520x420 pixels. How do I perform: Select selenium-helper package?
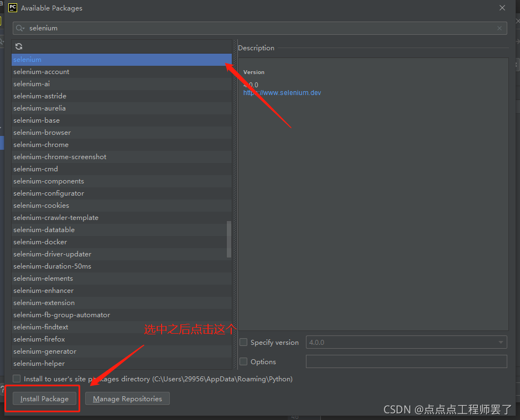pyautogui.click(x=121, y=364)
